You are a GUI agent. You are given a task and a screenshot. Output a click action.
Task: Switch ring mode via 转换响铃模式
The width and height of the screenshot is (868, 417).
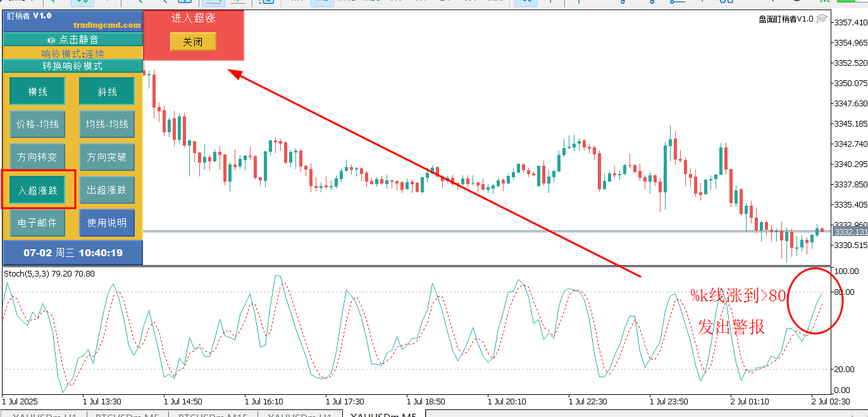[73, 66]
